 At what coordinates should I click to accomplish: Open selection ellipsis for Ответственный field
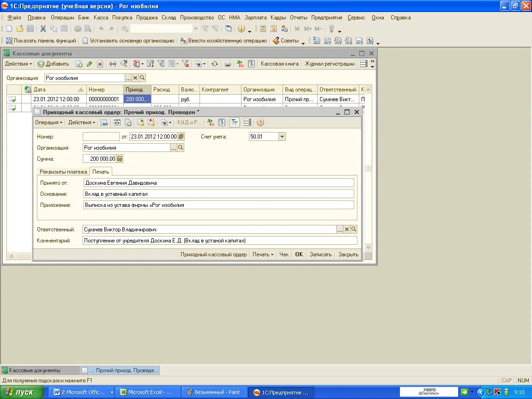pos(339,230)
